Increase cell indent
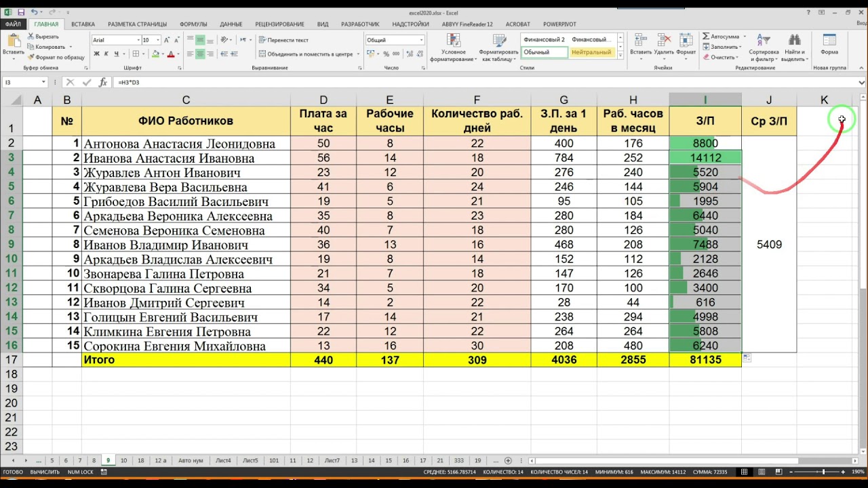The width and height of the screenshot is (868, 488). (x=236, y=54)
